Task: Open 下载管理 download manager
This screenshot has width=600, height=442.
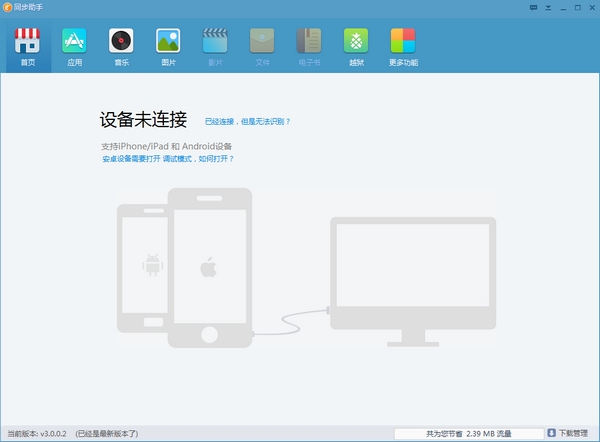Action: tap(568, 433)
